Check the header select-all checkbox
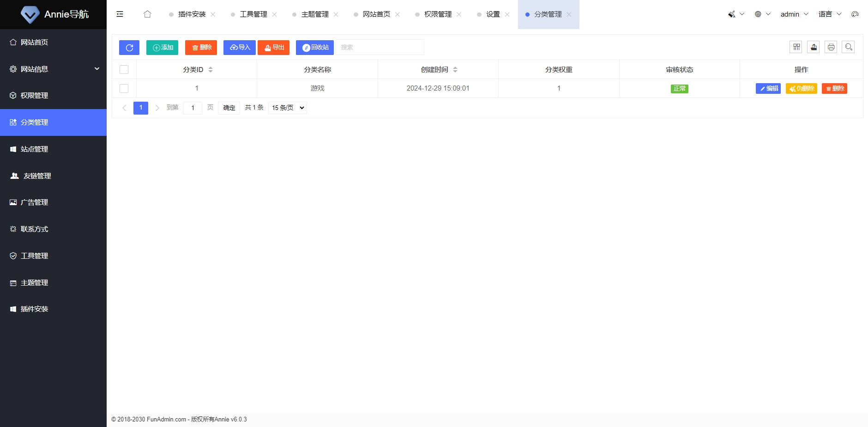Viewport: 868px width, 427px height. pyautogui.click(x=124, y=69)
